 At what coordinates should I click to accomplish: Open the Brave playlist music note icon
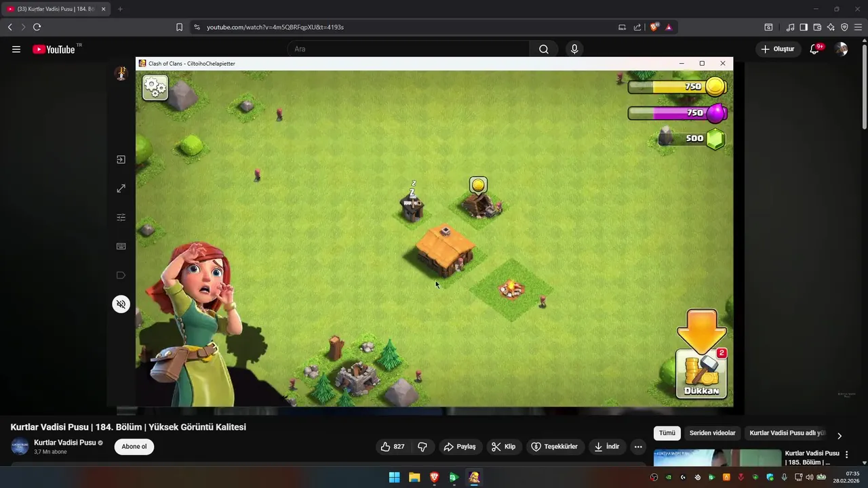[x=790, y=27]
